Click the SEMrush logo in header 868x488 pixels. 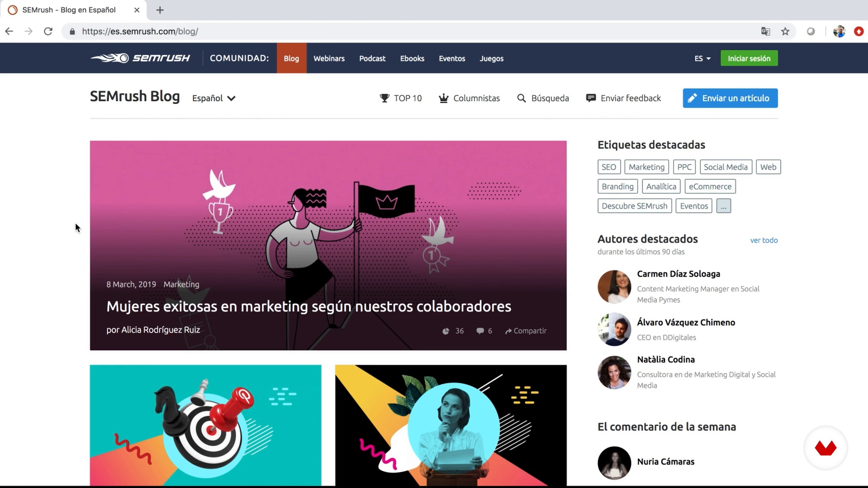(140, 58)
